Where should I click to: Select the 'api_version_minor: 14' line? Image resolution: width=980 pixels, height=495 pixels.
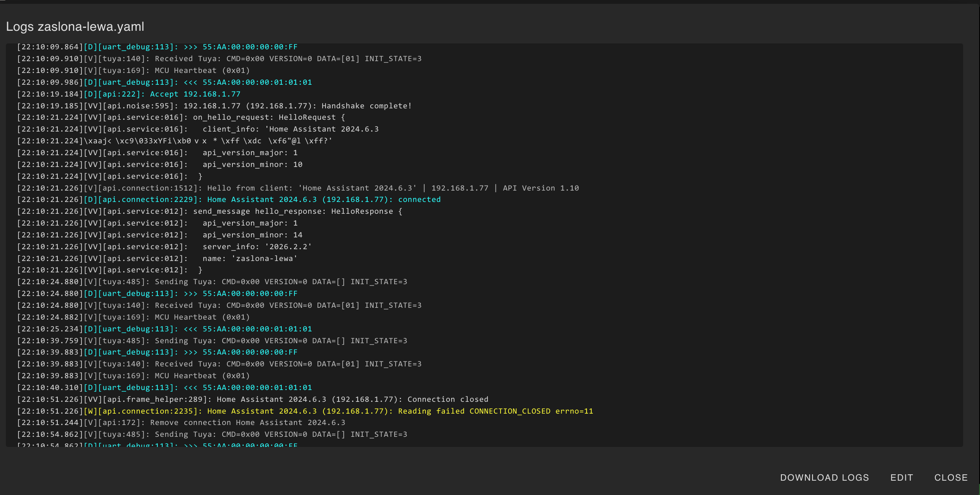[159, 235]
